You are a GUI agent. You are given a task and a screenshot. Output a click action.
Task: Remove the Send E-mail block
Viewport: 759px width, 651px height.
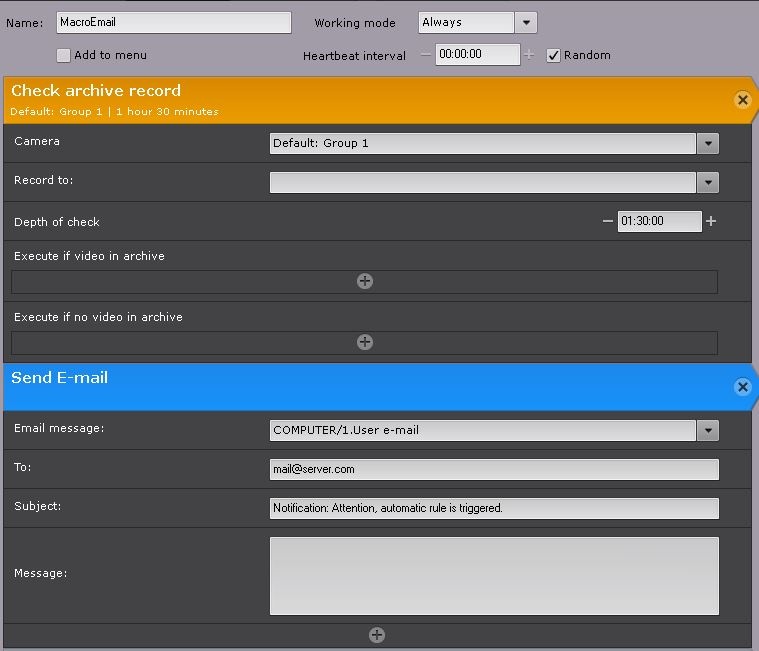click(x=742, y=387)
